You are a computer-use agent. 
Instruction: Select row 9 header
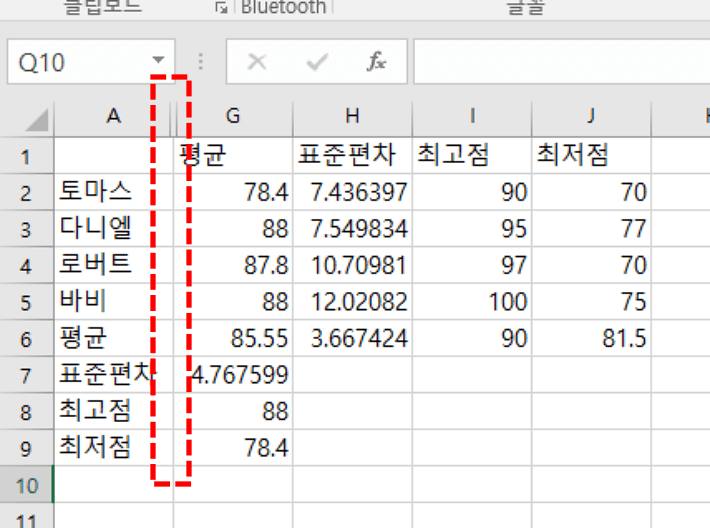26,448
